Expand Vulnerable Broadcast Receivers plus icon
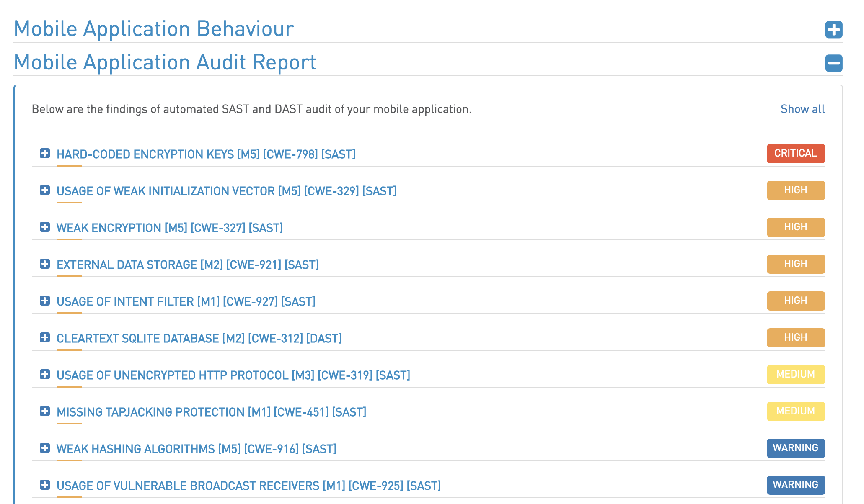Screen dimensions: 864x504 [45, 485]
